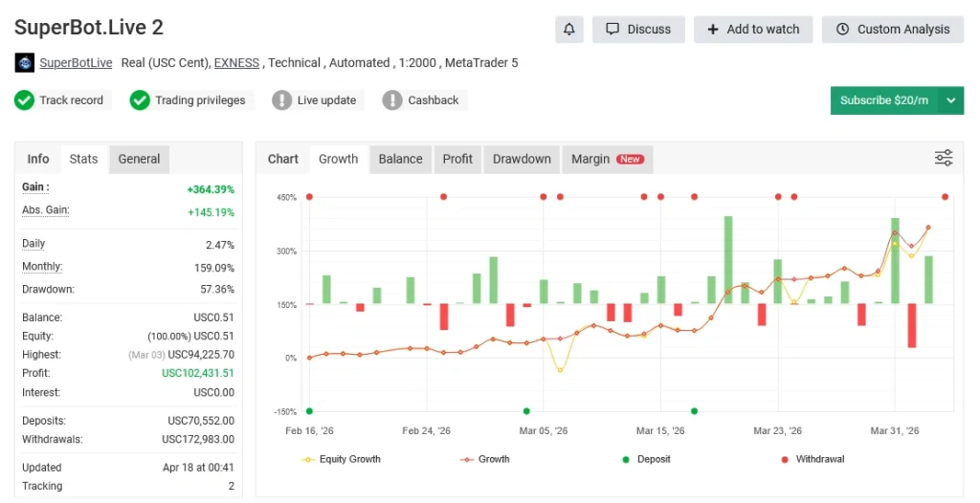Open Custom Analysis
The height and width of the screenshot is (503, 980).
coord(893,30)
